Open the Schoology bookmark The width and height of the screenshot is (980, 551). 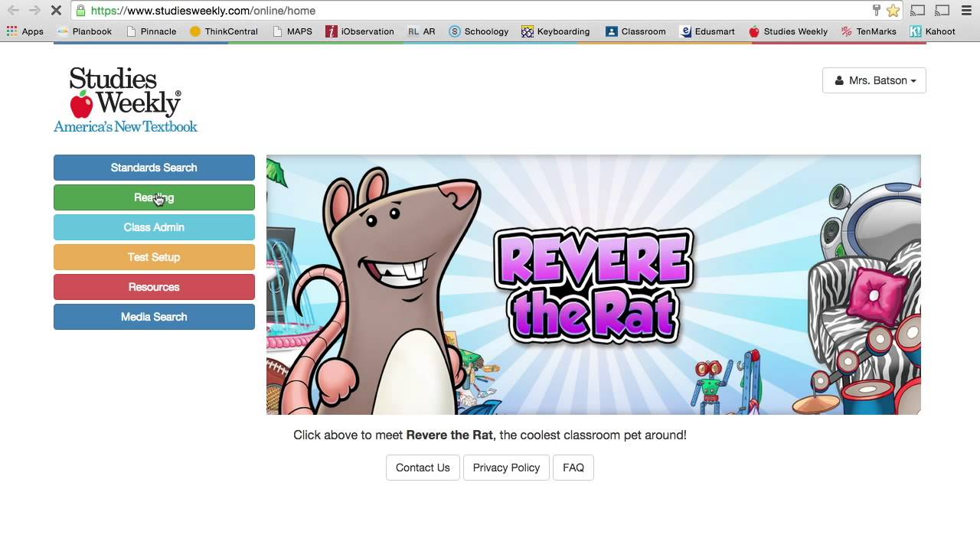(479, 31)
